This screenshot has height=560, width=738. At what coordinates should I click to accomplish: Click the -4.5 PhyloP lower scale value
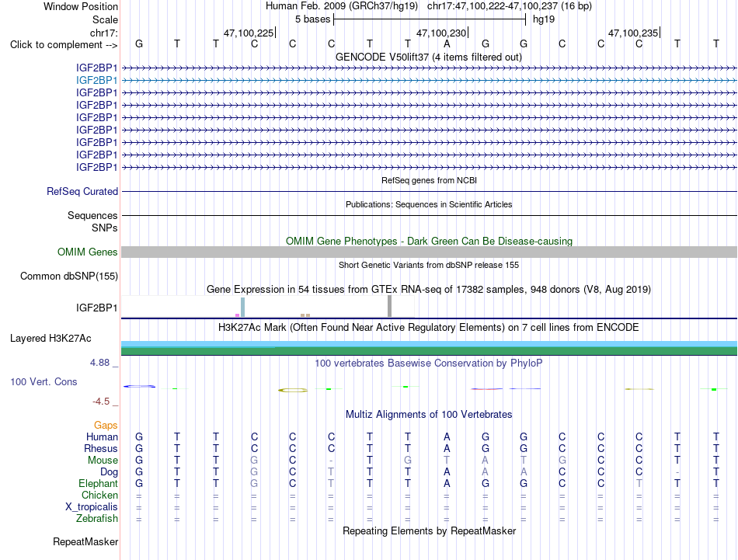(x=101, y=402)
